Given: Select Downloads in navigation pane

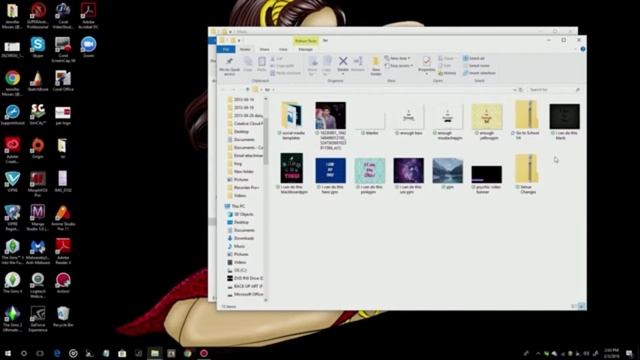Looking at the screenshot, I should [x=241, y=238].
